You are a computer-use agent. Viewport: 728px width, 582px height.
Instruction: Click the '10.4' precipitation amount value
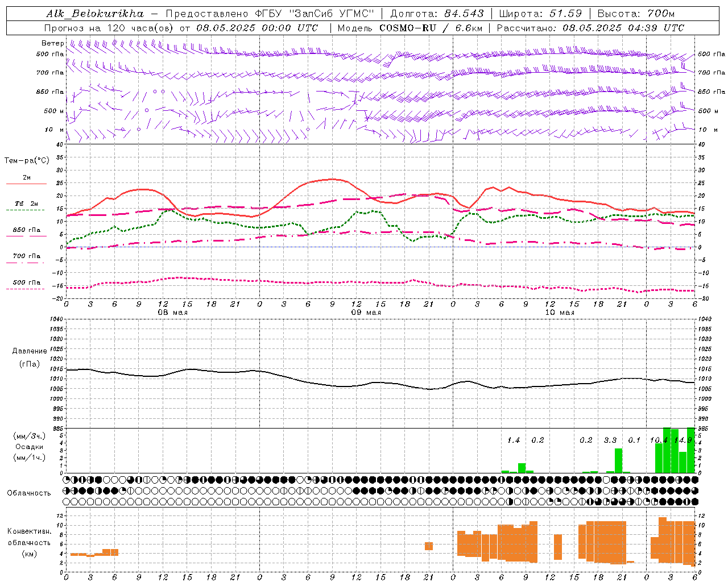(x=659, y=440)
